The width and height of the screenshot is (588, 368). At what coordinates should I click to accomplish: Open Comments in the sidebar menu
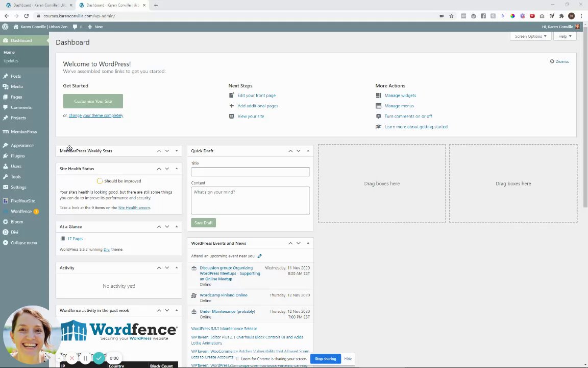[x=21, y=107]
